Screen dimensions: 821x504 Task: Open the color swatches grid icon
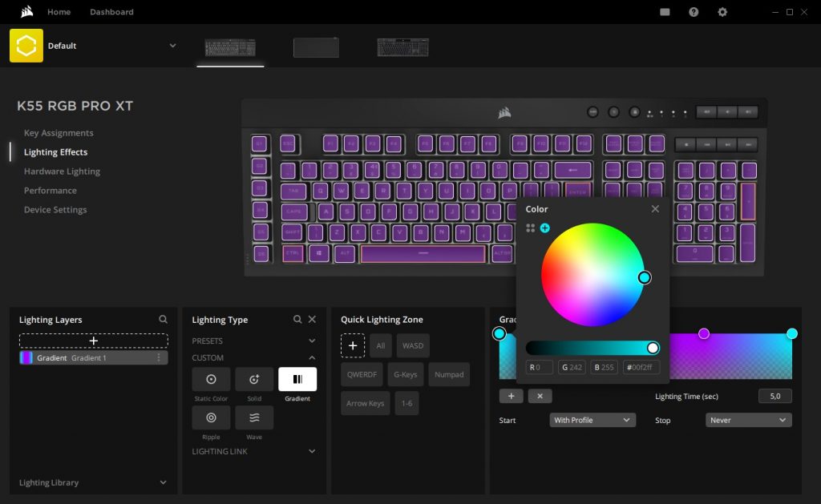[x=531, y=228]
